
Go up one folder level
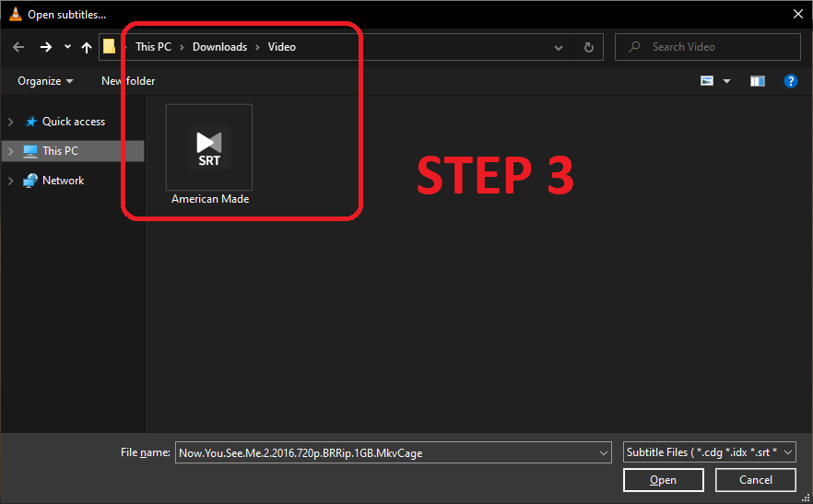[x=87, y=48]
